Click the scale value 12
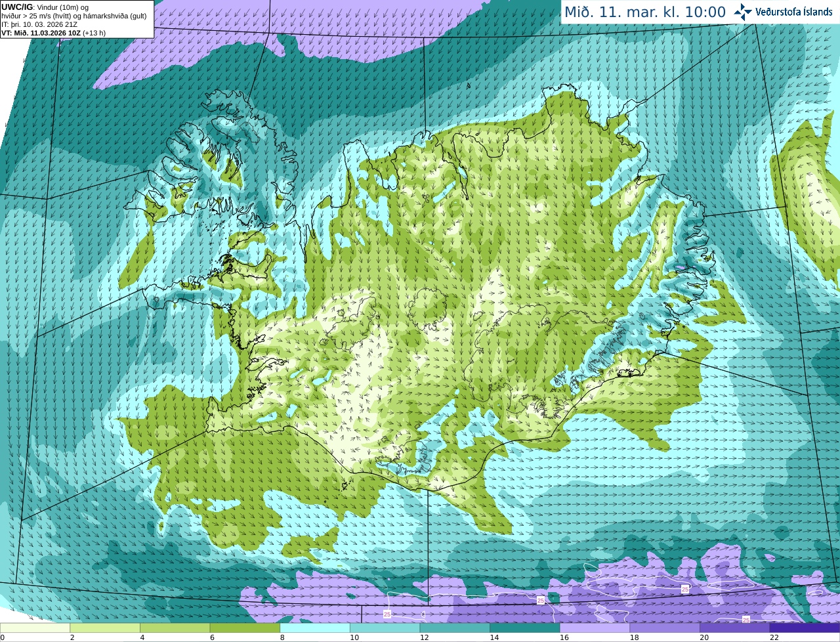The width and height of the screenshot is (840, 642). coord(424,637)
